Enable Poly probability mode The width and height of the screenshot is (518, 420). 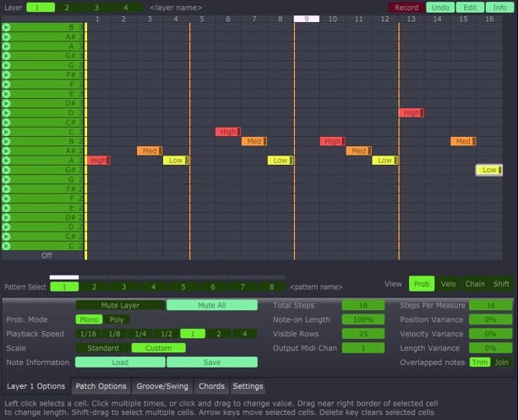pyautogui.click(x=117, y=319)
